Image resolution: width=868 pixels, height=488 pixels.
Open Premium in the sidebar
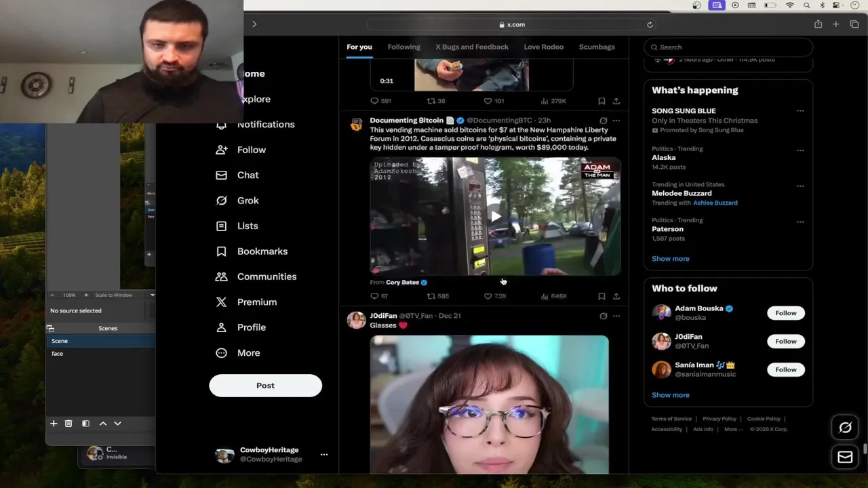point(246,302)
